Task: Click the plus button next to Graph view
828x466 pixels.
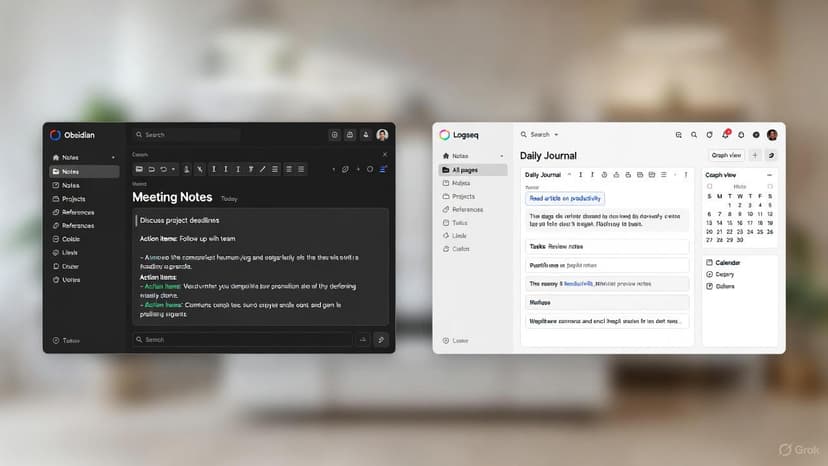Action: point(755,155)
